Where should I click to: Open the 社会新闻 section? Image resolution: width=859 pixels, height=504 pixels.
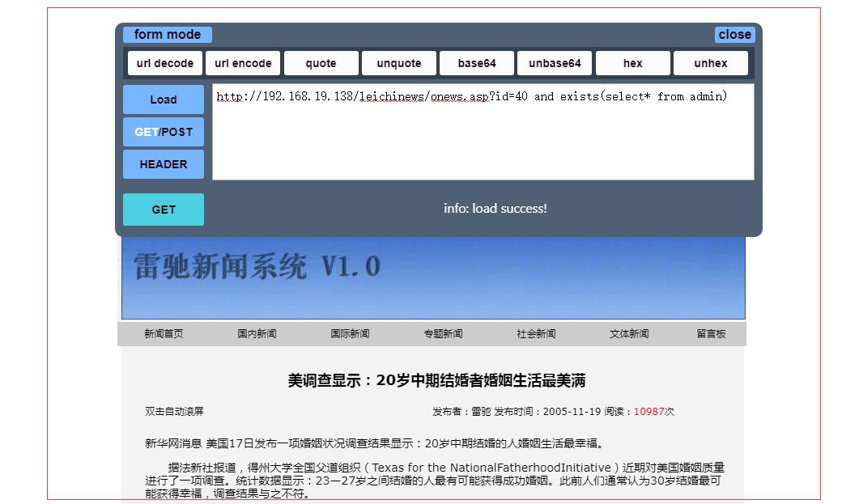[x=536, y=334]
